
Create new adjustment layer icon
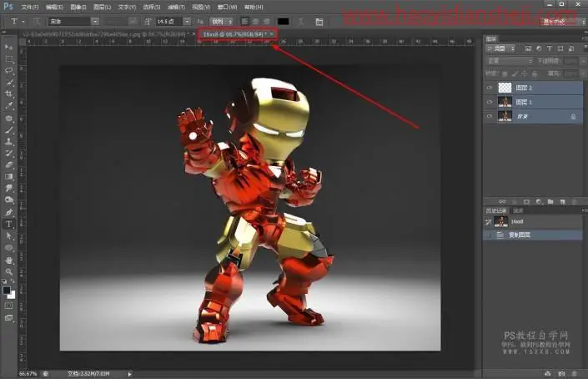(x=539, y=201)
